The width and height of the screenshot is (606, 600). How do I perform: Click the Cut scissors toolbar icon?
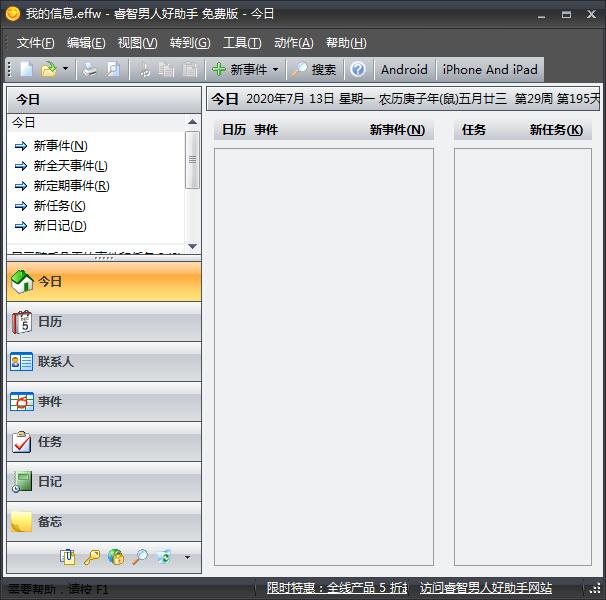coord(145,70)
